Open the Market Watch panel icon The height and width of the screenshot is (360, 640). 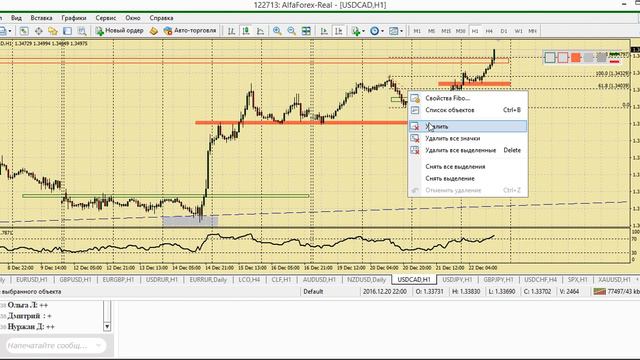(24, 31)
